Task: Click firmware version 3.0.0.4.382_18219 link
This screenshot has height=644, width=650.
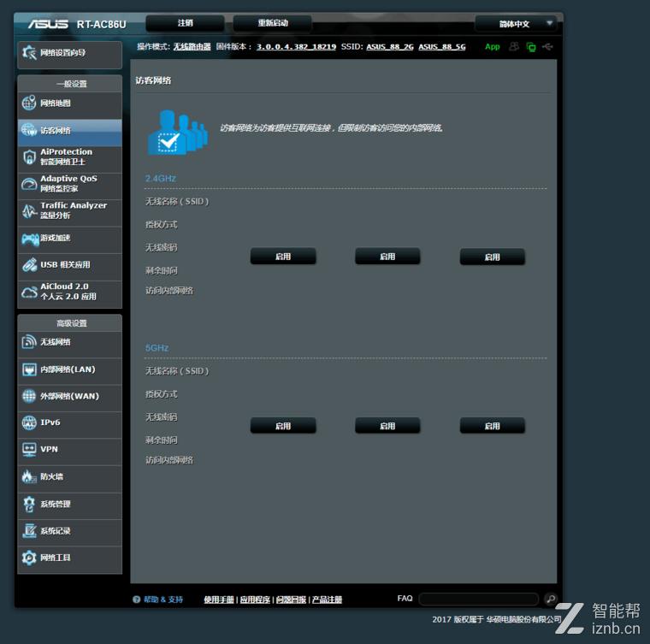Action: (296, 47)
